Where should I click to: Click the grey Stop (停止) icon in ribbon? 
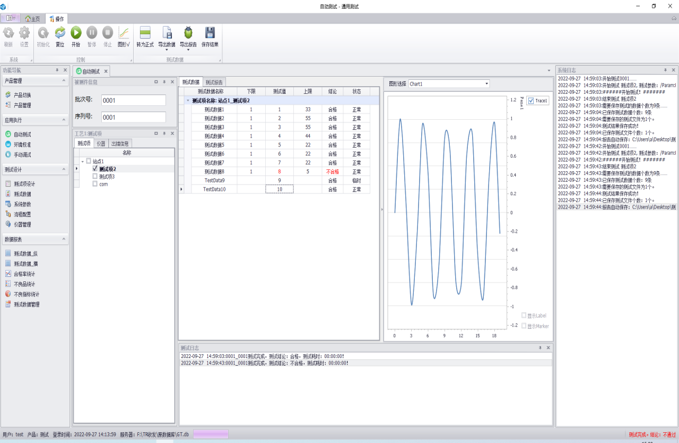click(x=107, y=33)
